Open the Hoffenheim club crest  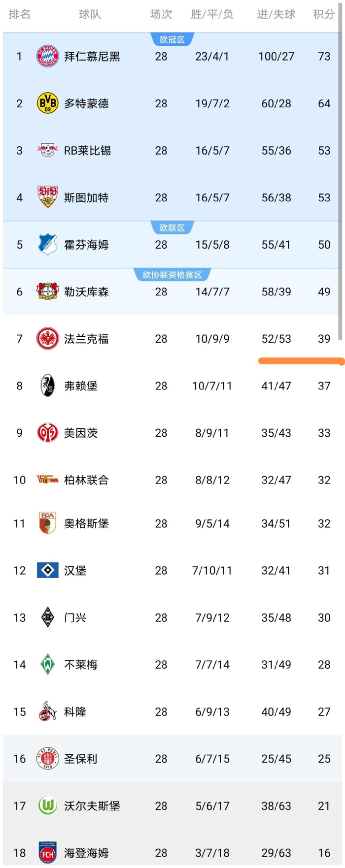coord(47,245)
